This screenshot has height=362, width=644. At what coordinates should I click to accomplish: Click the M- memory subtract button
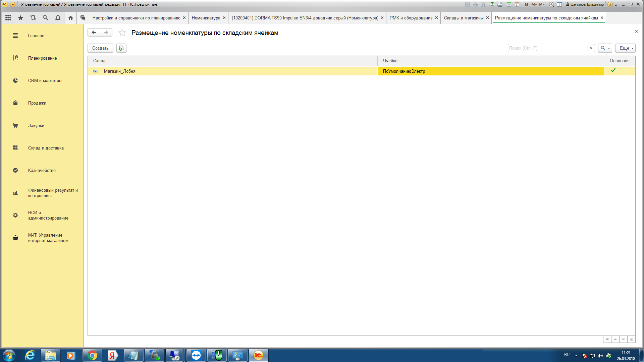click(542, 4)
